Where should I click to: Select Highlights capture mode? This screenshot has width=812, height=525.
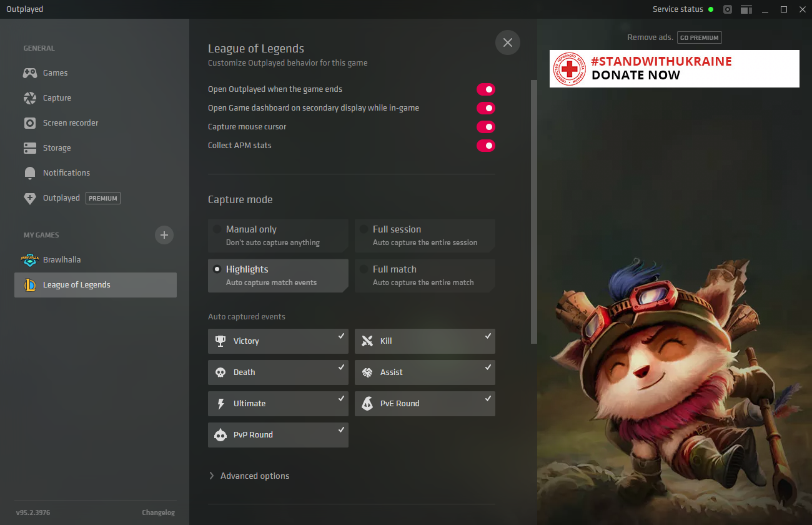(278, 276)
